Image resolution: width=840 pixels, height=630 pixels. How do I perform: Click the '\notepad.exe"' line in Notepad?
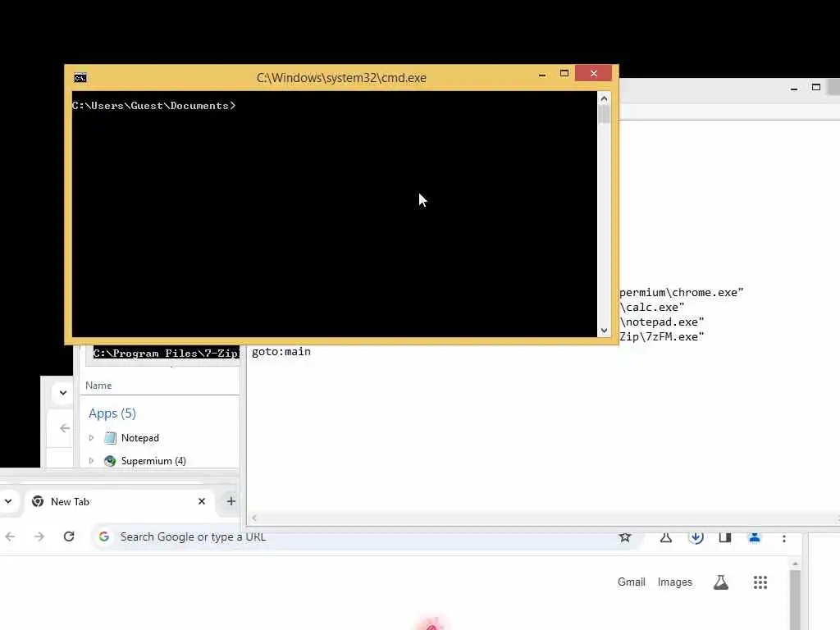662,322
